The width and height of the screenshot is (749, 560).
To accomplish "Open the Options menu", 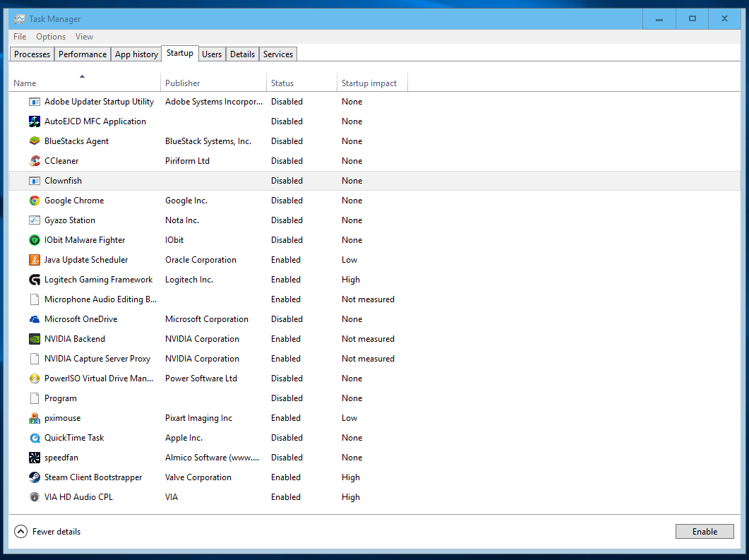I will [x=51, y=37].
